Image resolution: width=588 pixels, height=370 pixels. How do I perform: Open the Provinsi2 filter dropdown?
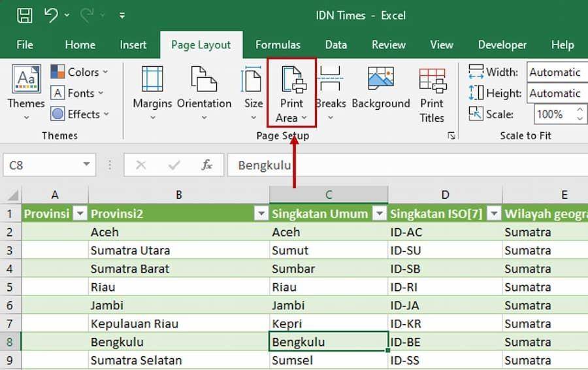(x=261, y=214)
